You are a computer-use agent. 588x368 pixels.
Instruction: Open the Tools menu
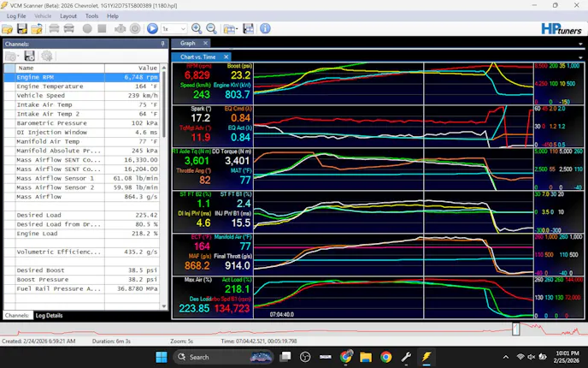[x=91, y=15]
